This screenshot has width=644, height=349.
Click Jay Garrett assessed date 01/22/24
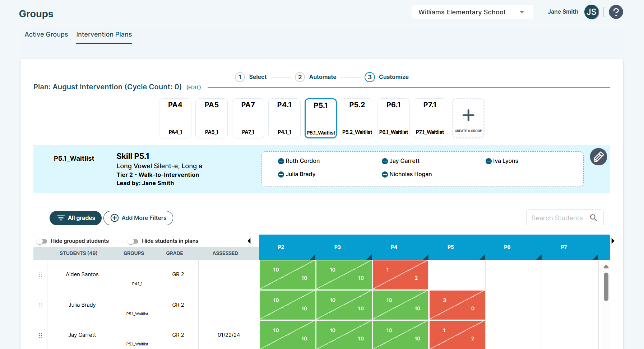pyautogui.click(x=229, y=335)
